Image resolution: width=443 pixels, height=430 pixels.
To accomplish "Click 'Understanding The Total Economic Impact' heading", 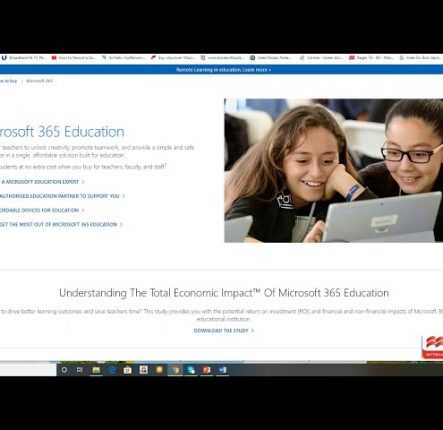I will (x=224, y=293).
